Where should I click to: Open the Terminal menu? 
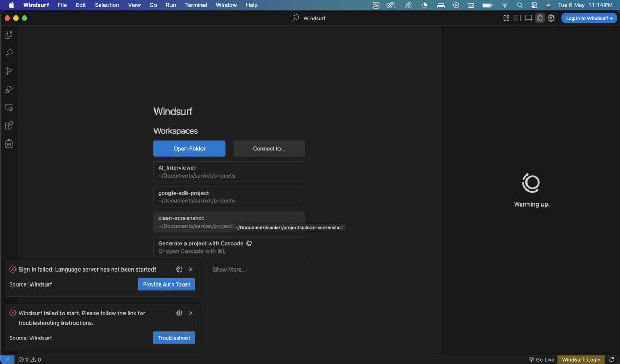(196, 5)
